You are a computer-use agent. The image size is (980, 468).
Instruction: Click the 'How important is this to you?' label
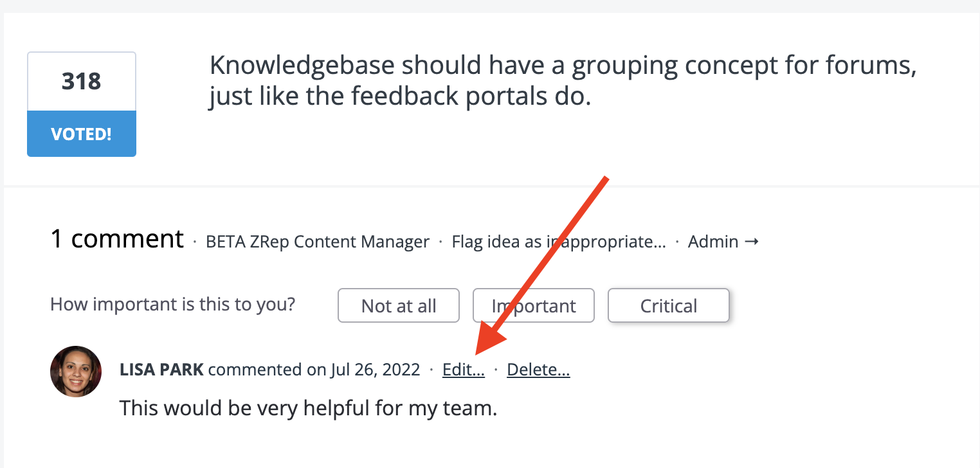pyautogui.click(x=172, y=304)
